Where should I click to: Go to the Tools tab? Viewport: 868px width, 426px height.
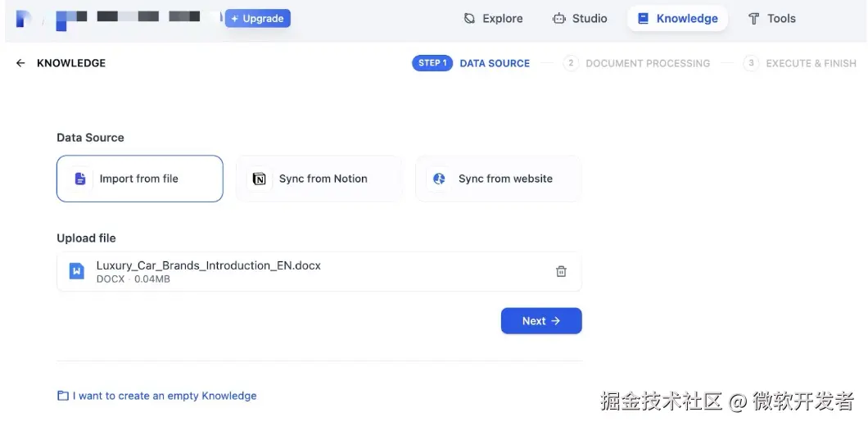771,19
